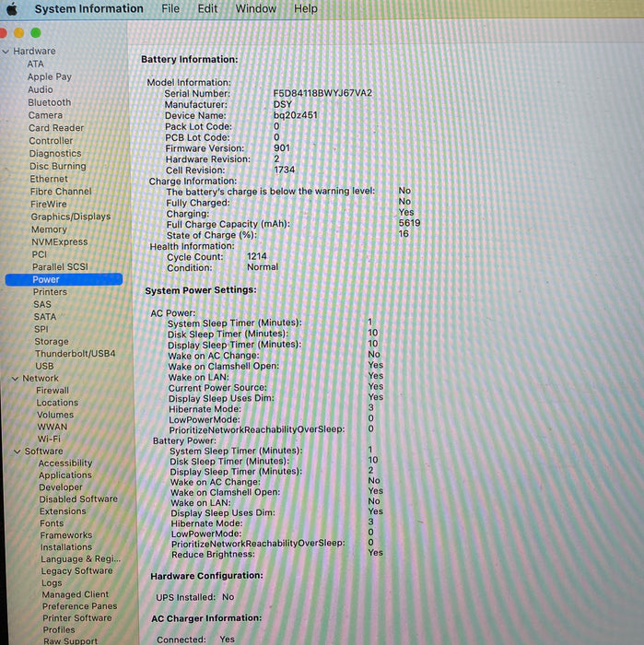Select Applications under Software
The image size is (644, 645).
click(65, 475)
